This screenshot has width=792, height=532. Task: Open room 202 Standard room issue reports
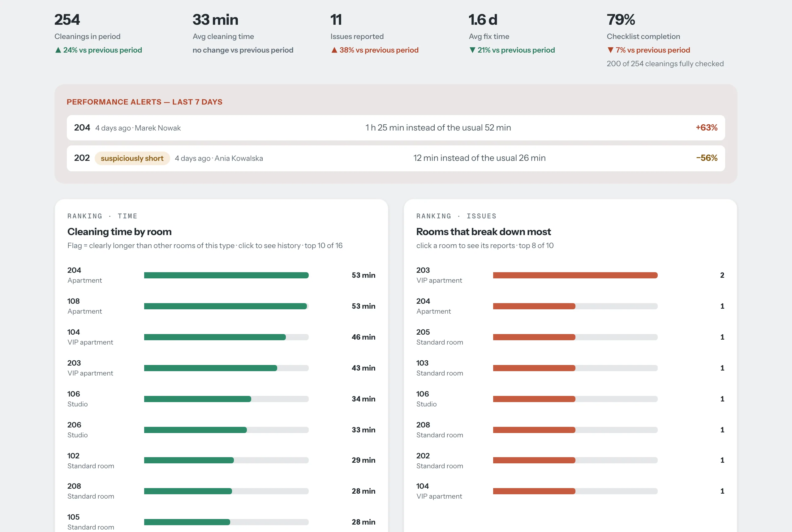point(570,461)
